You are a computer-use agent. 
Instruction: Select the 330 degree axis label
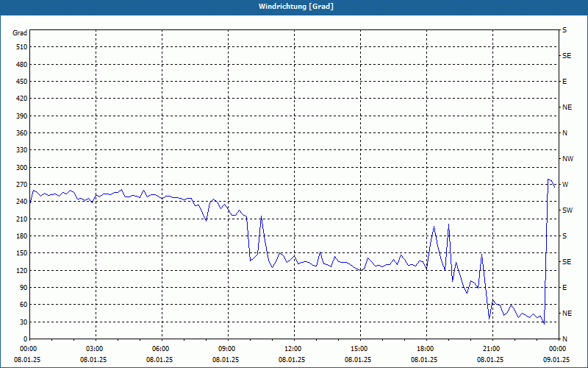coord(22,150)
